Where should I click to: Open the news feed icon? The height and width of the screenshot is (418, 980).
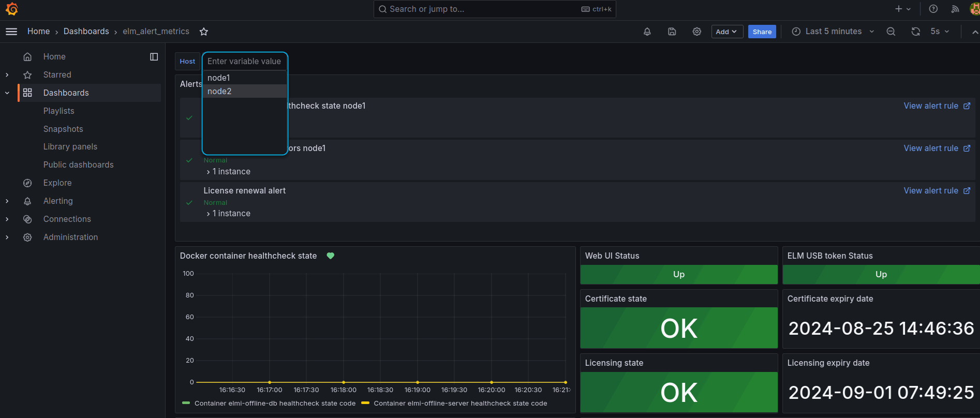(x=955, y=9)
